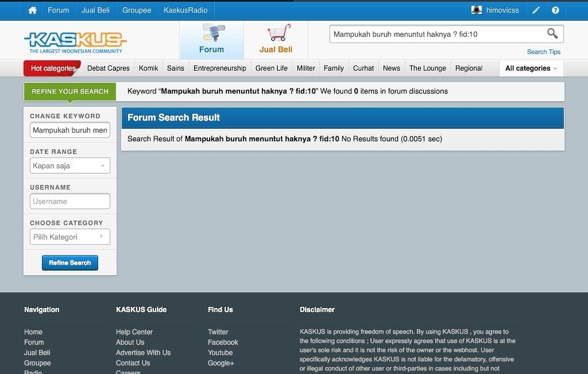Open The Lounge category
Viewport: 588px width, 374px height.
point(427,68)
